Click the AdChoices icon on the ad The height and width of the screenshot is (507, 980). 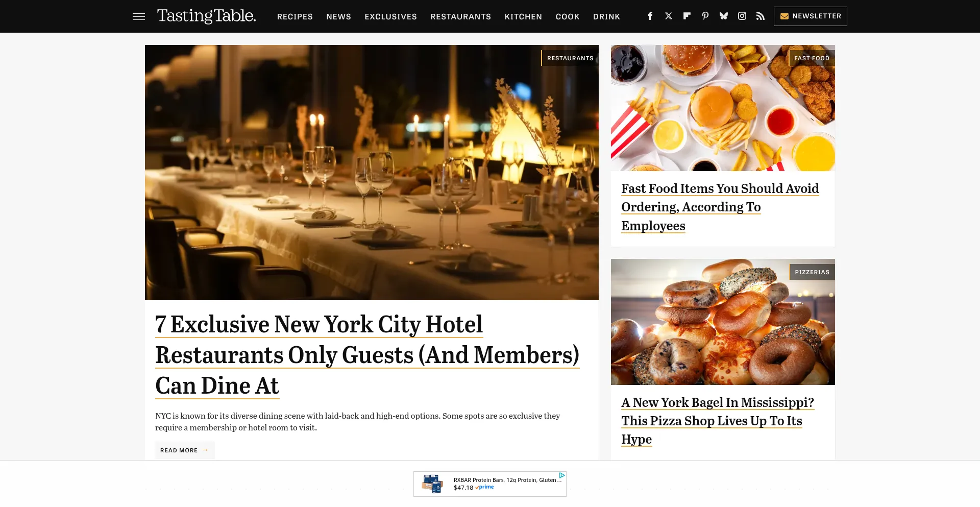click(562, 475)
